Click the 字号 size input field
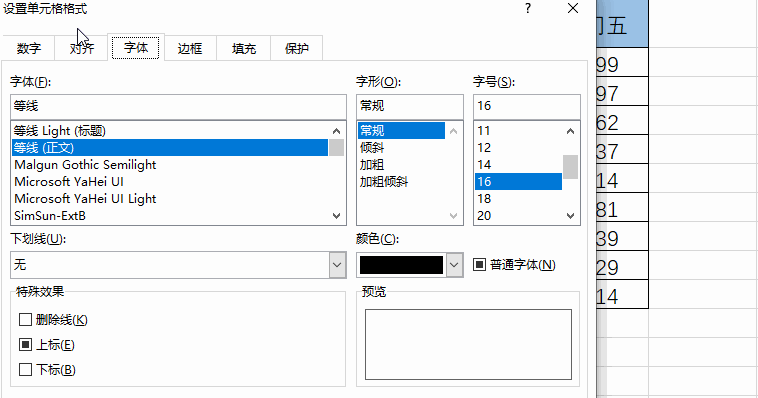The width and height of the screenshot is (758, 398). 526,106
